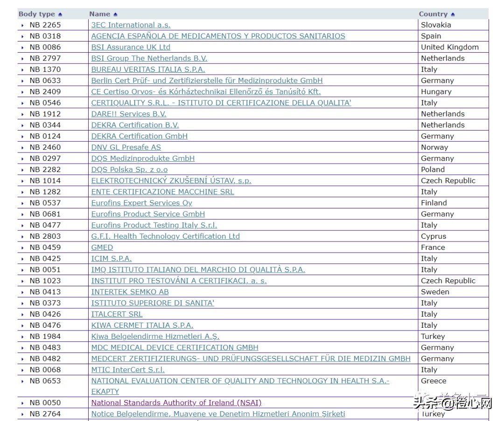
Task: Expand the NB 2409 row arrow
Action: point(22,92)
